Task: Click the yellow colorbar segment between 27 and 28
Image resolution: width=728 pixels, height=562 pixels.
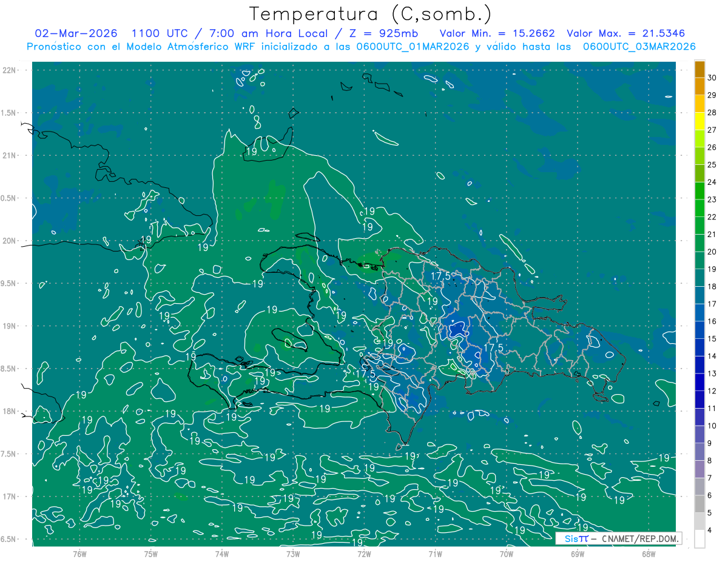Action: (699, 121)
